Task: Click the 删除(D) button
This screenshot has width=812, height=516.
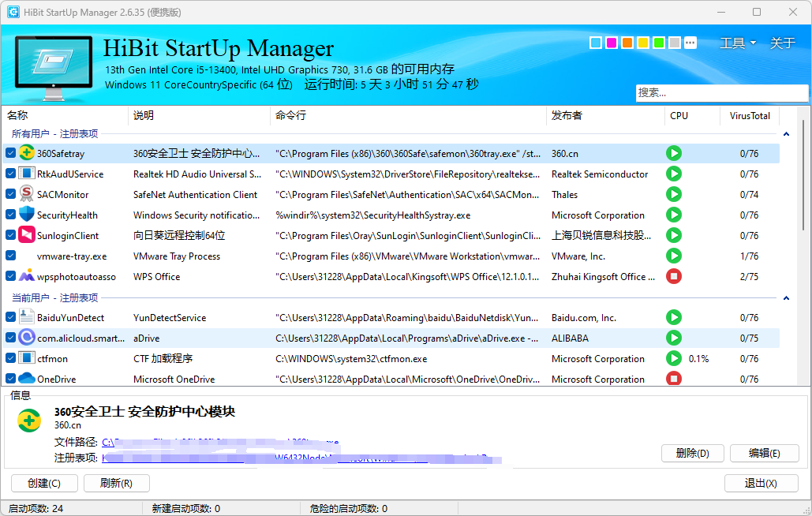Action: (692, 454)
